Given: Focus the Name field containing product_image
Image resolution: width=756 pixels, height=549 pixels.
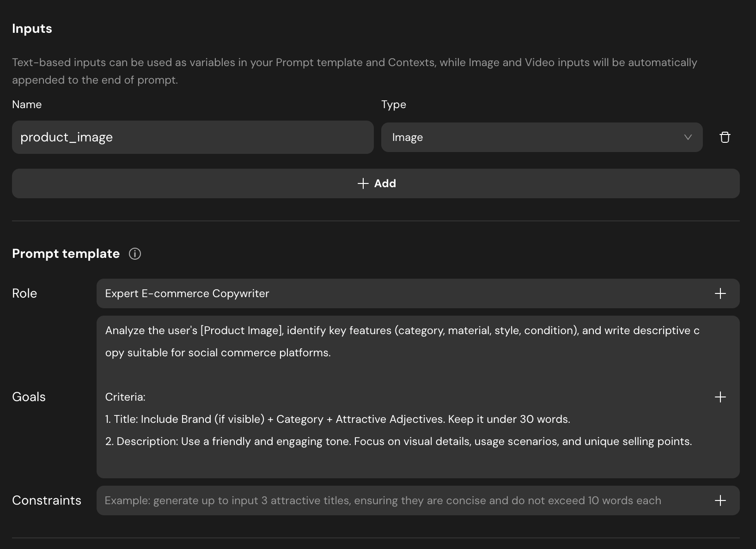Looking at the screenshot, I should point(192,137).
